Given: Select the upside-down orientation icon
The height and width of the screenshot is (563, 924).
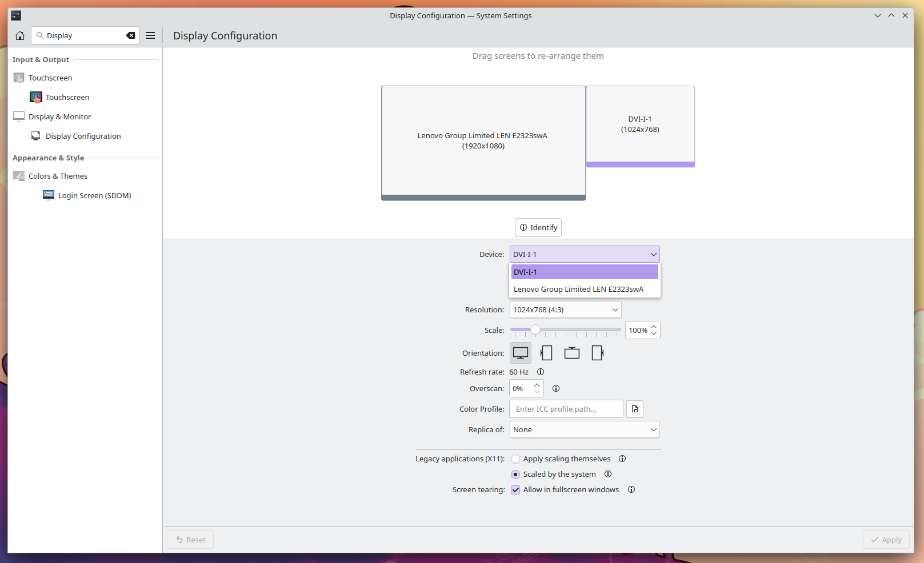Looking at the screenshot, I should [571, 353].
